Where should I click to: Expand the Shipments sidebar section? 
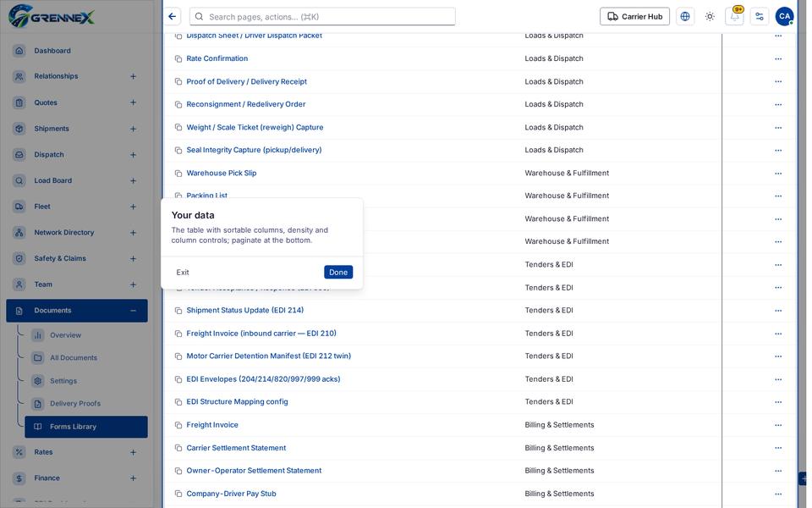coord(133,129)
